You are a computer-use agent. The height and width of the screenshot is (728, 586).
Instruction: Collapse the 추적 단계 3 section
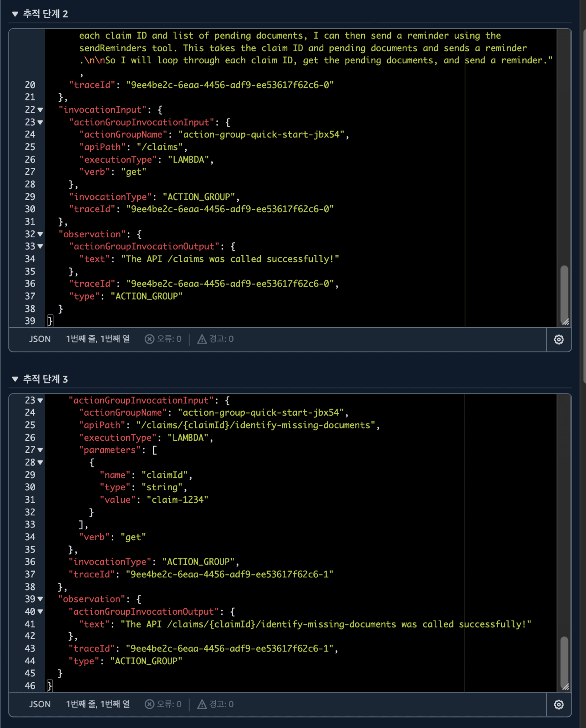[15, 379]
